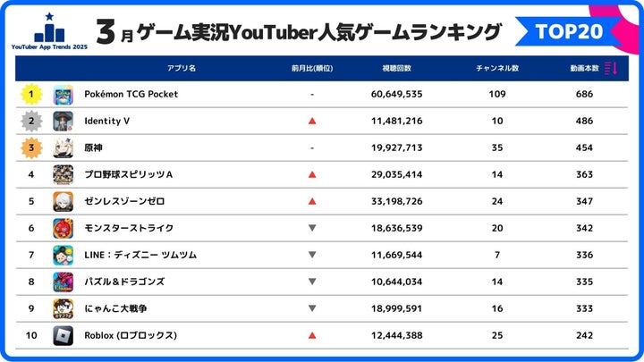This screenshot has width=644, height=362.
Task: Select the LINE：ディズニー ツムツム icon
Action: coord(63,255)
